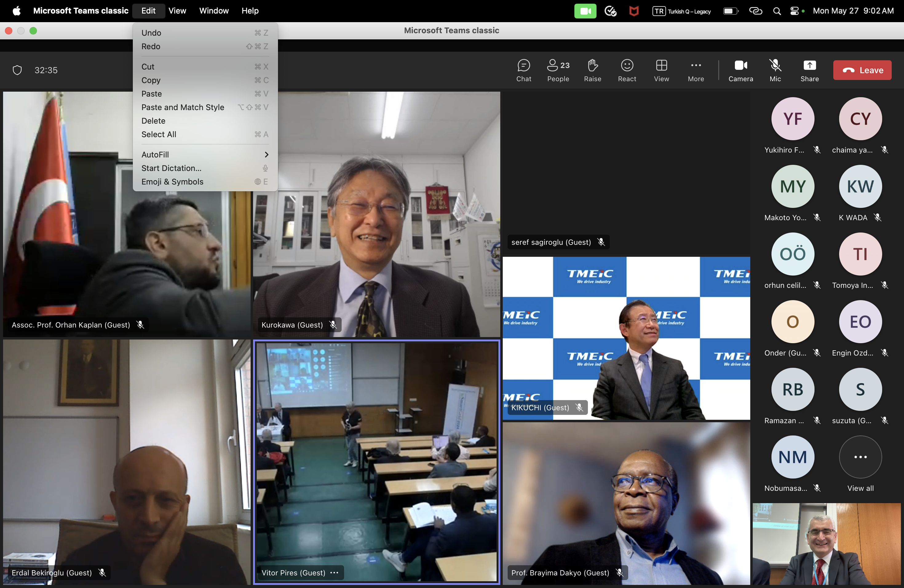Choose Start Dictation menu entry
This screenshot has width=904, height=588.
(205, 168)
